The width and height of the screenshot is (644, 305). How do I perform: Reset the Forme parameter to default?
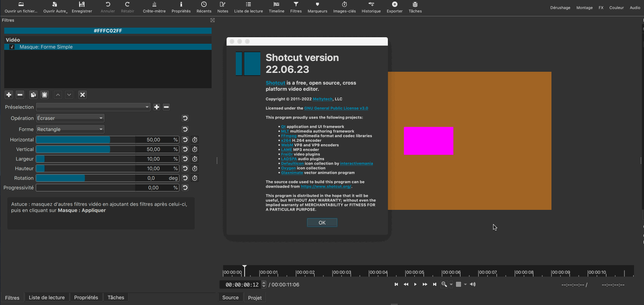pyautogui.click(x=185, y=129)
